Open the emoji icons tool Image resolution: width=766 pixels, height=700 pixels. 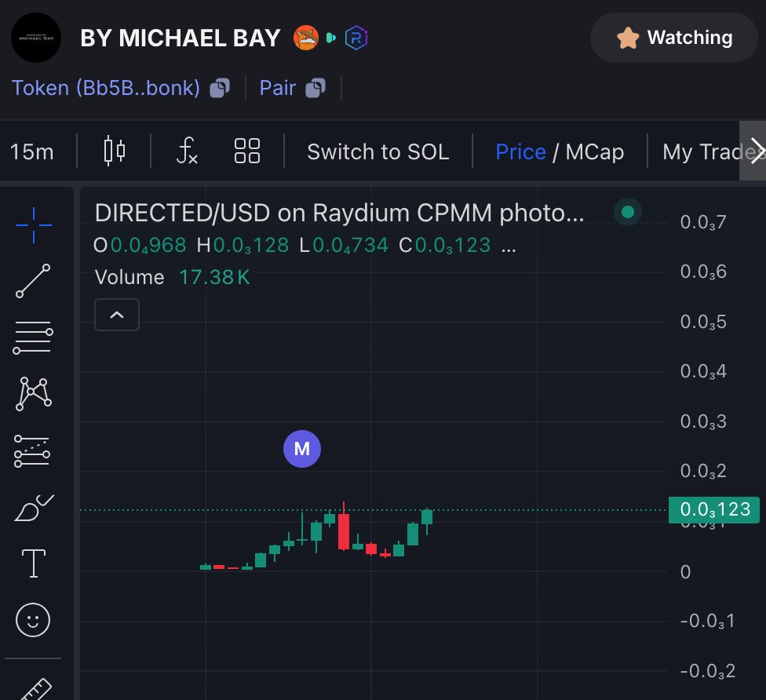(x=33, y=620)
